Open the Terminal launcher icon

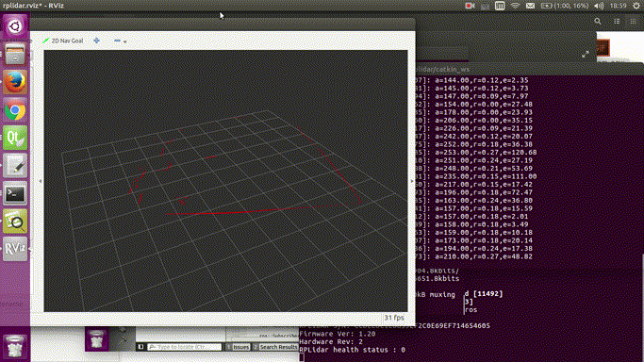tap(15, 193)
